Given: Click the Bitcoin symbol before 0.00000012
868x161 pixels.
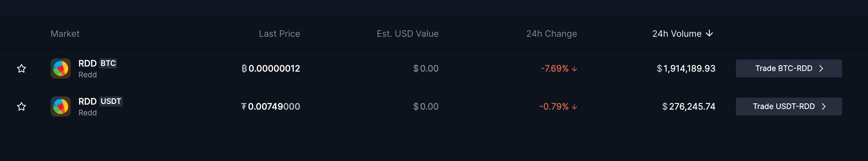Looking at the screenshot, I should [244, 68].
